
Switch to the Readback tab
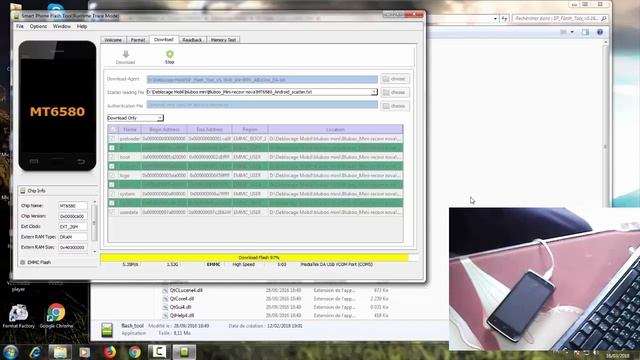pos(192,40)
